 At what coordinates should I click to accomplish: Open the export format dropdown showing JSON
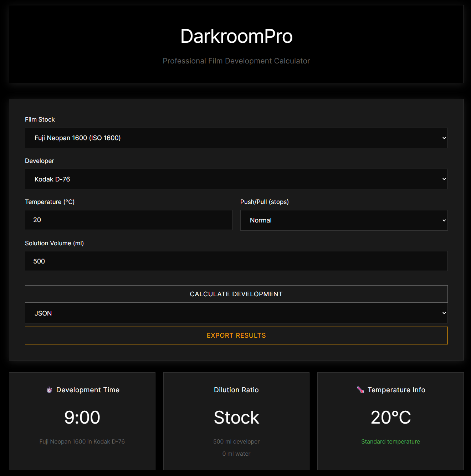click(236, 313)
